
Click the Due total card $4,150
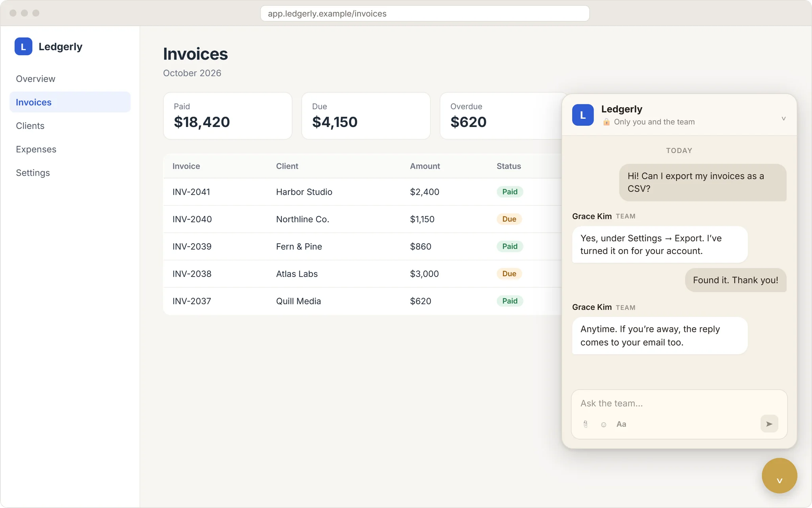click(x=366, y=116)
